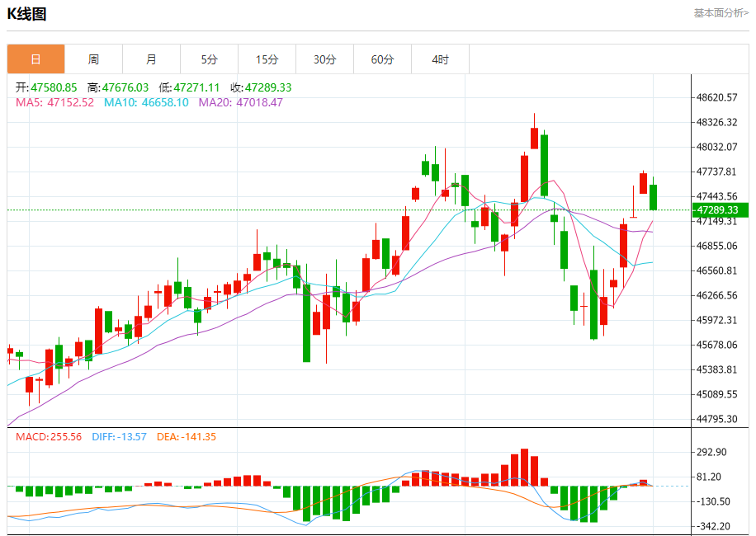
Task: Select the tallest red candle at chart peak
Action: [x=534, y=139]
